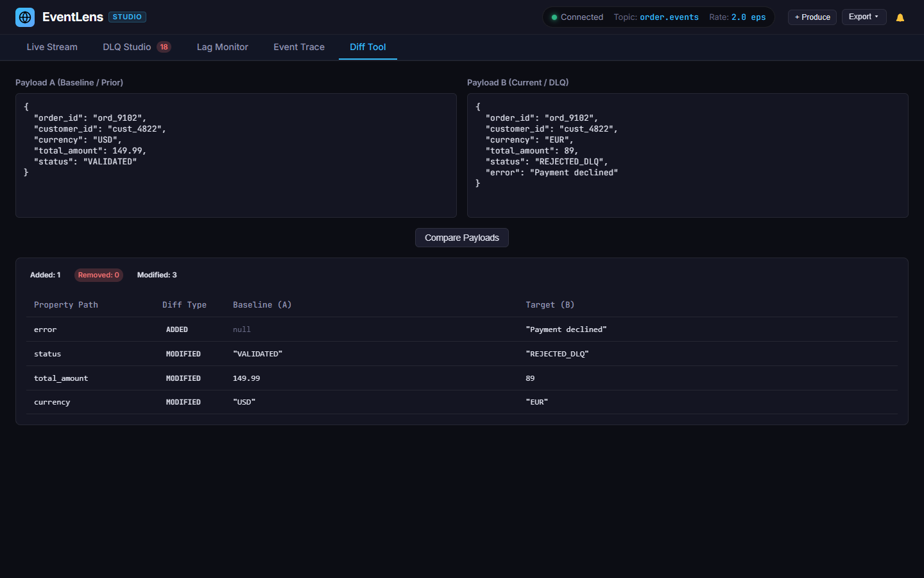Click the Compare Payloads button
The image size is (924, 578).
pos(462,238)
